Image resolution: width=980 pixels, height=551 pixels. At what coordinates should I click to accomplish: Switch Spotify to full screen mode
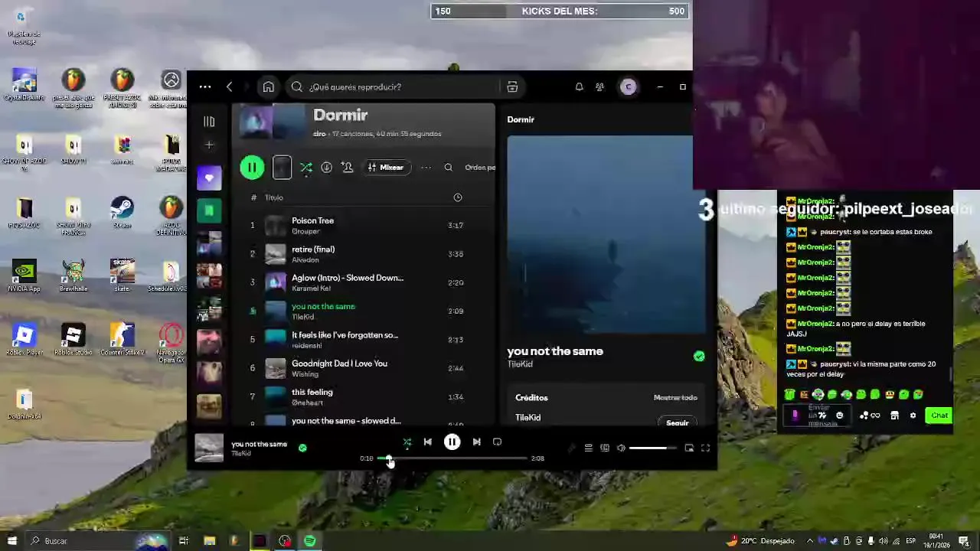coord(705,448)
